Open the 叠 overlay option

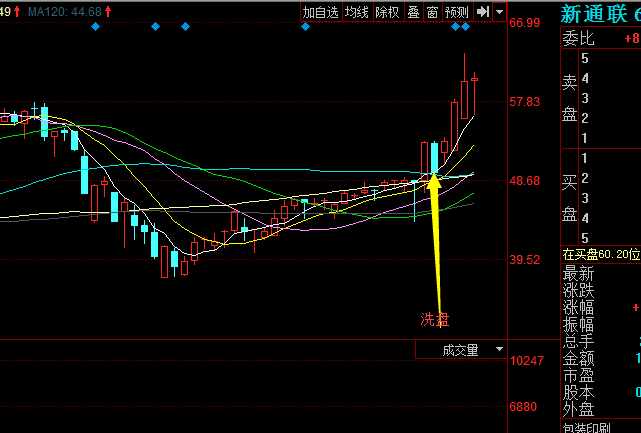[413, 12]
